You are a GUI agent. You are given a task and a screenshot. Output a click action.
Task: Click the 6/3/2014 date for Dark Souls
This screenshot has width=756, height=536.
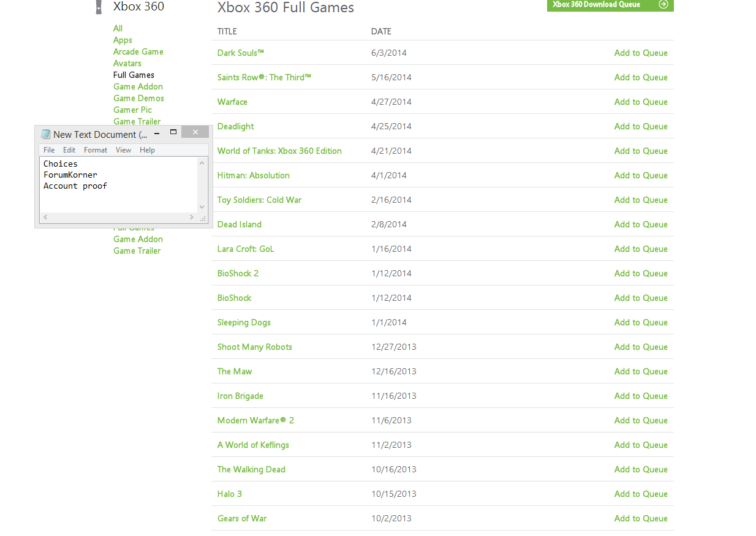click(x=389, y=53)
